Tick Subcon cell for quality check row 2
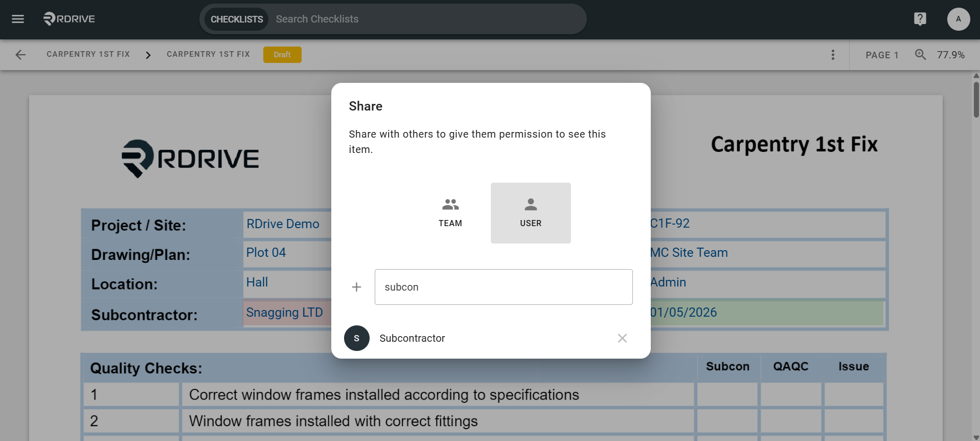This screenshot has height=441, width=980. tap(728, 421)
